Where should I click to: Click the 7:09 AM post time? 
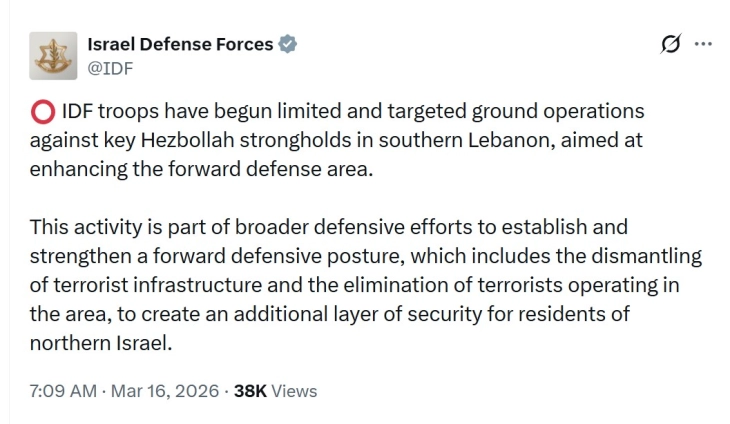[x=63, y=391]
